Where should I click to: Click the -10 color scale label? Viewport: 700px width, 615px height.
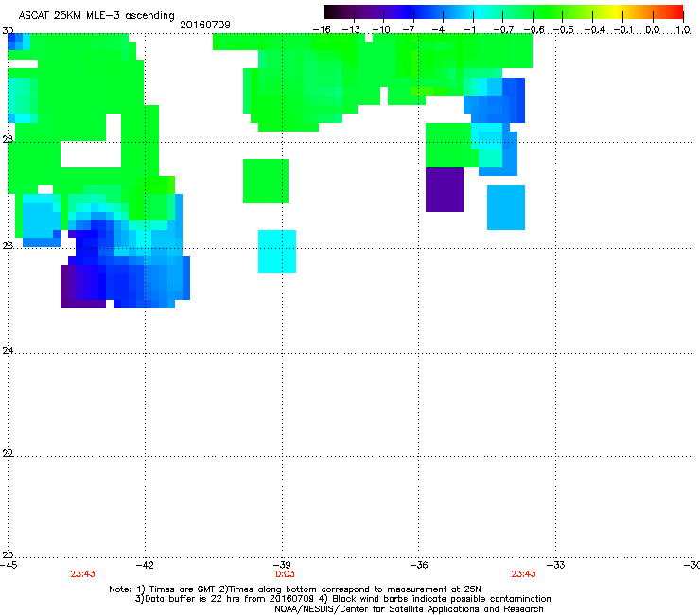tap(381, 30)
